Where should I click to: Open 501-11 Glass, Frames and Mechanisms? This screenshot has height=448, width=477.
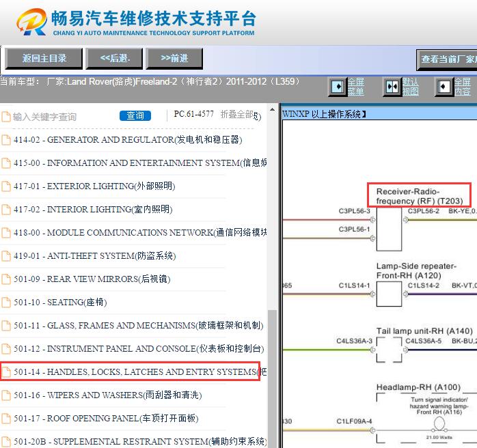pyautogui.click(x=139, y=326)
